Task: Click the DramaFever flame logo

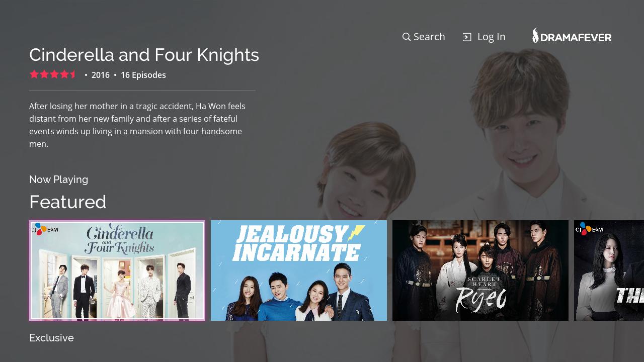Action: (536, 35)
